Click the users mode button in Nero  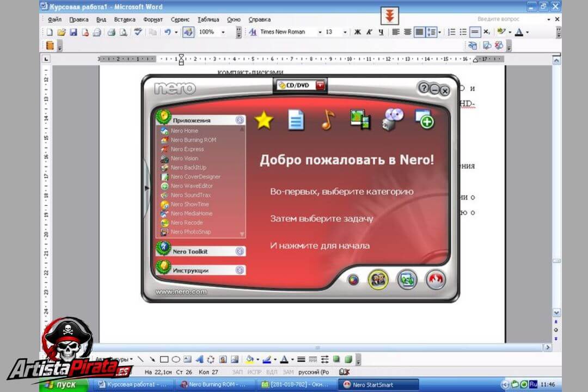[x=378, y=280]
